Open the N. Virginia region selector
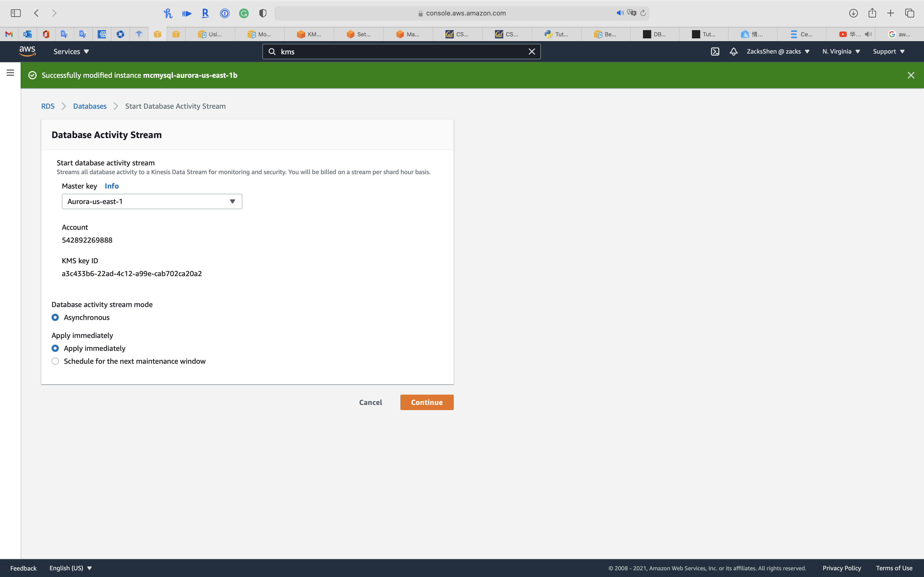The width and height of the screenshot is (924, 577). (x=841, y=52)
